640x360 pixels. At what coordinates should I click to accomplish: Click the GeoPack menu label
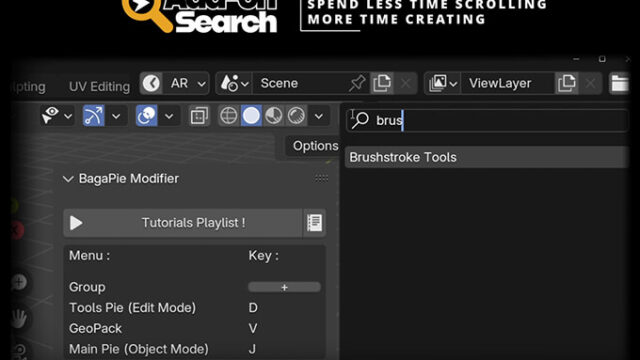point(96,329)
